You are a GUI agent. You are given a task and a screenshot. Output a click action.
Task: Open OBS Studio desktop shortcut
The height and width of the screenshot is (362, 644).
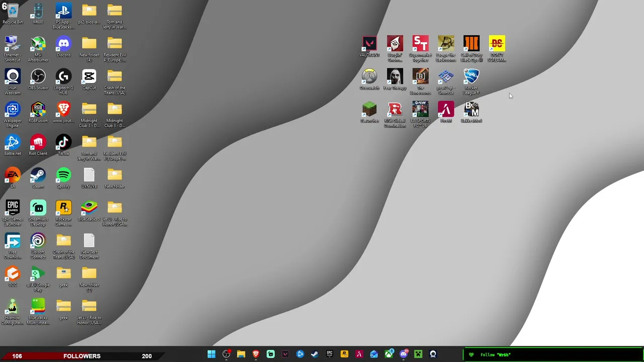38,79
